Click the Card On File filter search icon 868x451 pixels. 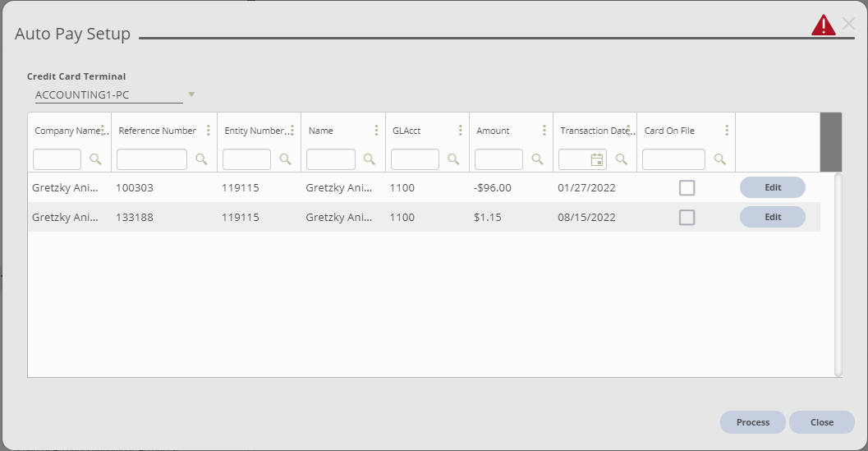pos(720,159)
